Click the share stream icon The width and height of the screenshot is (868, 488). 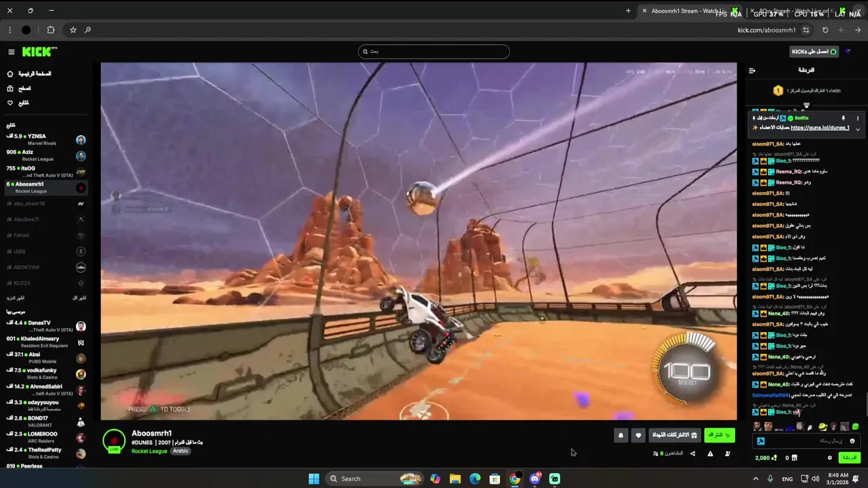point(692,453)
